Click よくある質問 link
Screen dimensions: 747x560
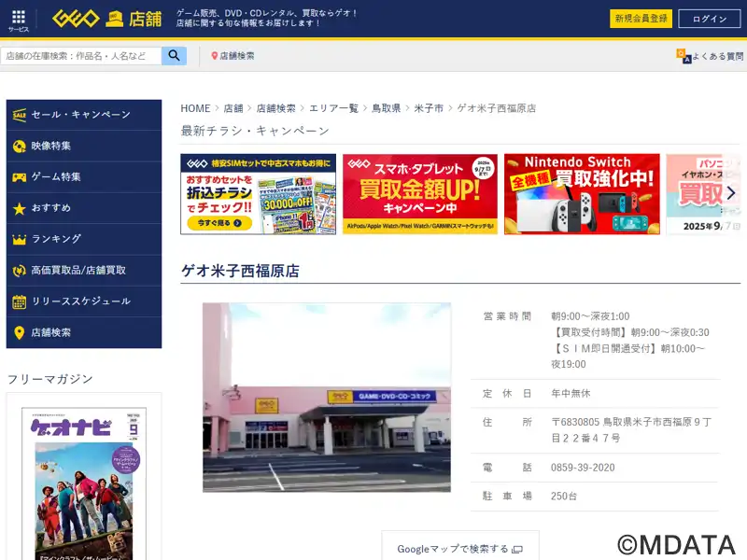(717, 56)
